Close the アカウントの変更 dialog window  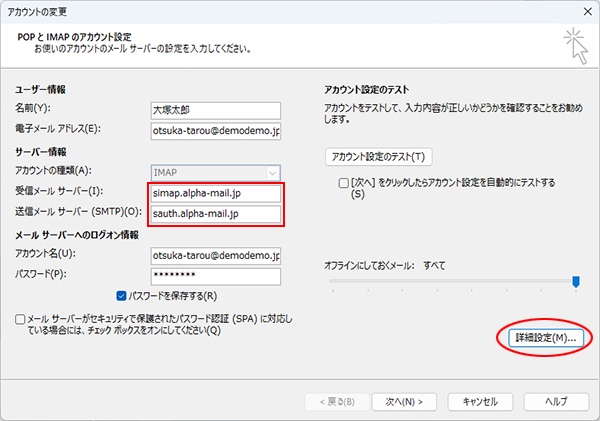[579, 12]
